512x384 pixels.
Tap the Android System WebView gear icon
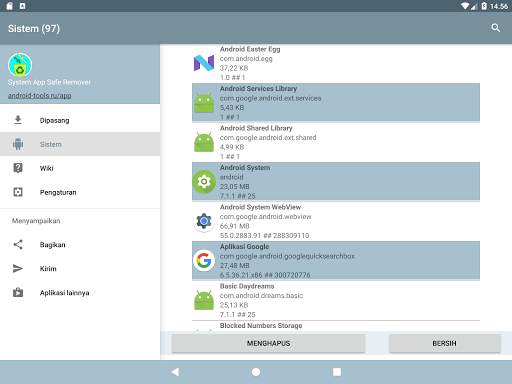pyautogui.click(x=204, y=221)
